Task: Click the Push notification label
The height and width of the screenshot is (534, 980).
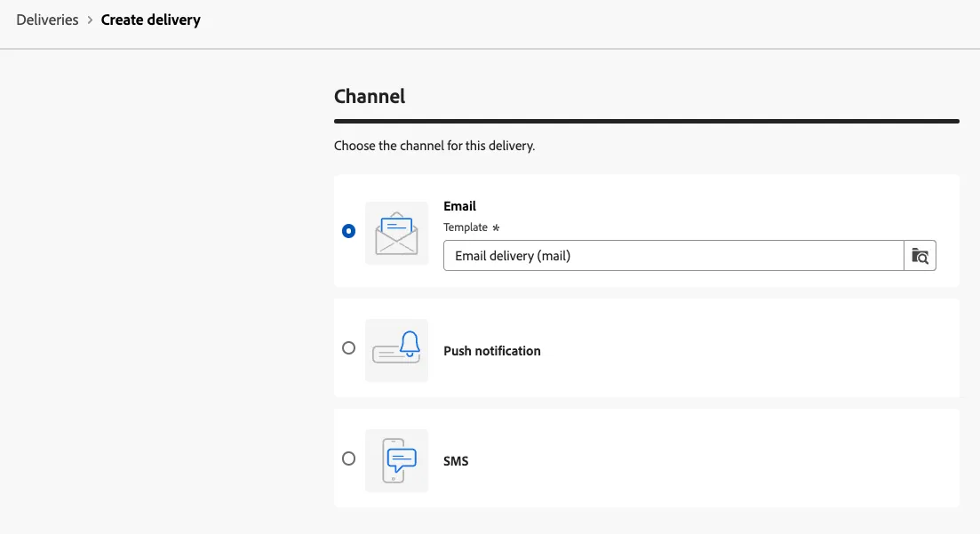Action: tap(492, 351)
